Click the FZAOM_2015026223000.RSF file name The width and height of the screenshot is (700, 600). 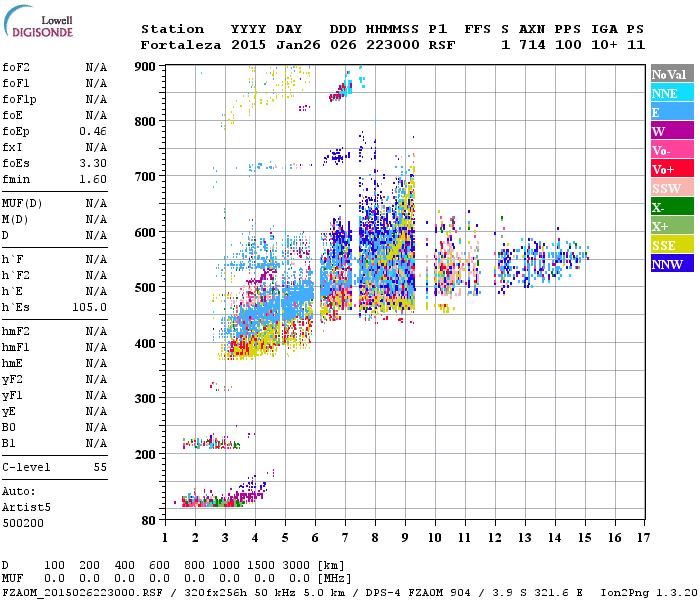point(82,592)
